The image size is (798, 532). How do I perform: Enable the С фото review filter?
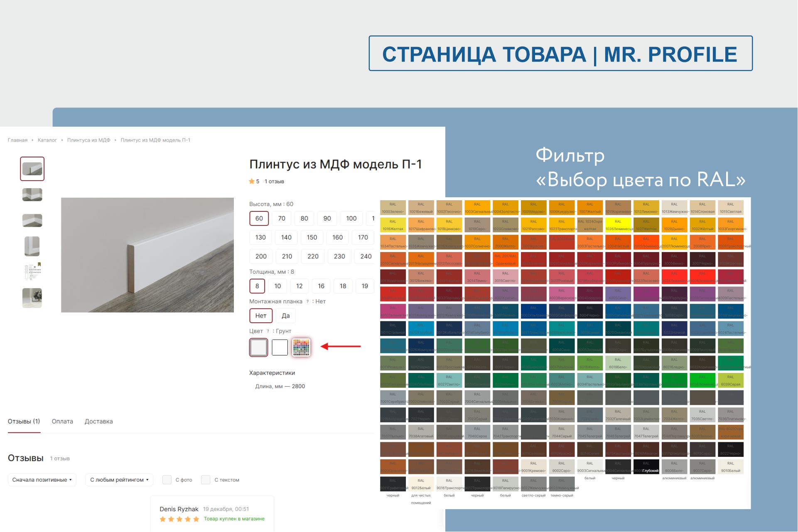click(167, 480)
